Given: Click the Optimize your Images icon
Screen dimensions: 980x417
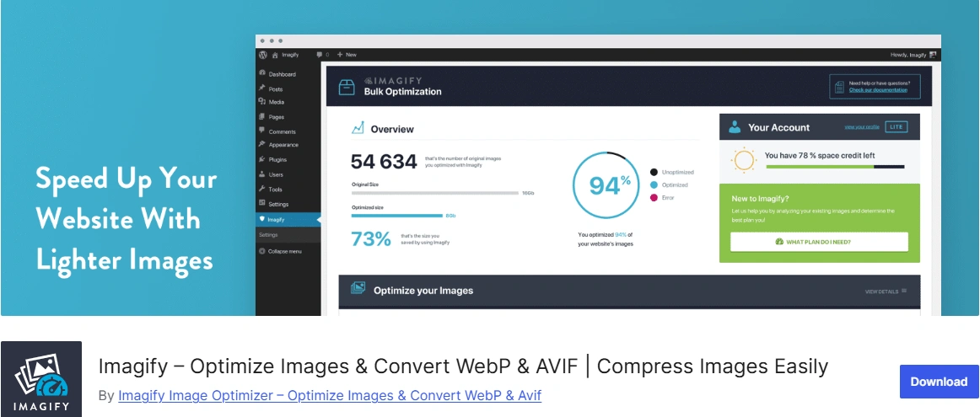Looking at the screenshot, I should (x=358, y=288).
